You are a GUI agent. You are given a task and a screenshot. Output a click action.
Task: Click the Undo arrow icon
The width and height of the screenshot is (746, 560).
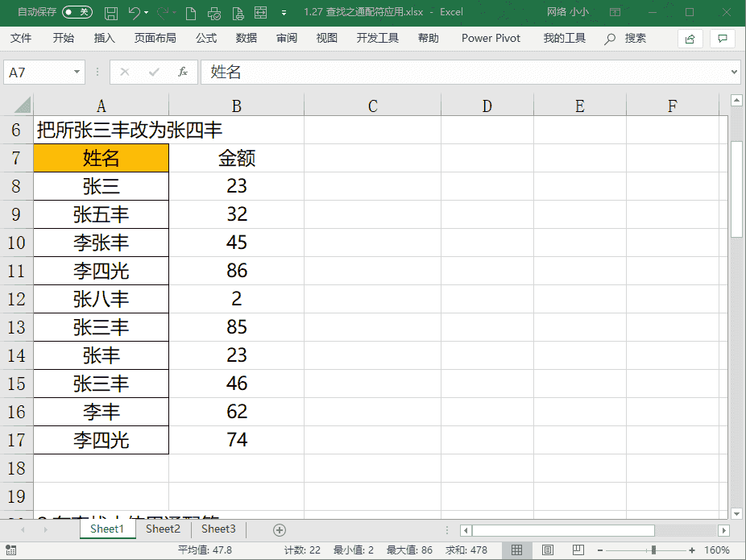(135, 13)
